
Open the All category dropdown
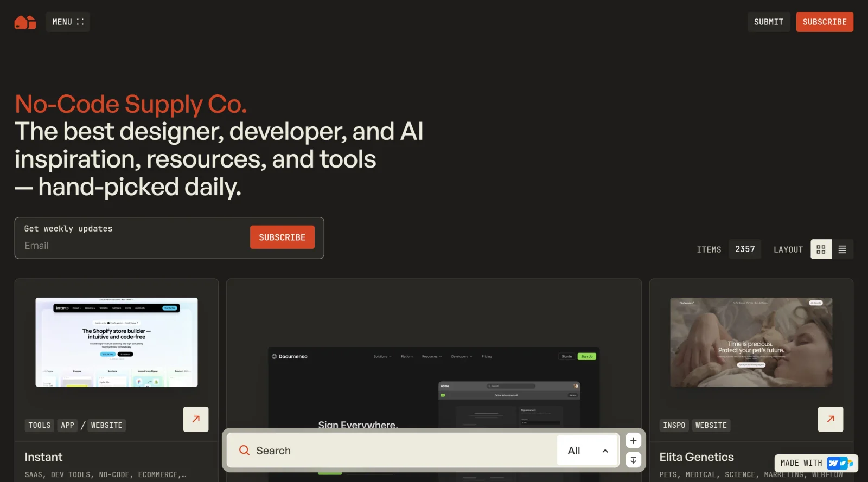point(588,451)
